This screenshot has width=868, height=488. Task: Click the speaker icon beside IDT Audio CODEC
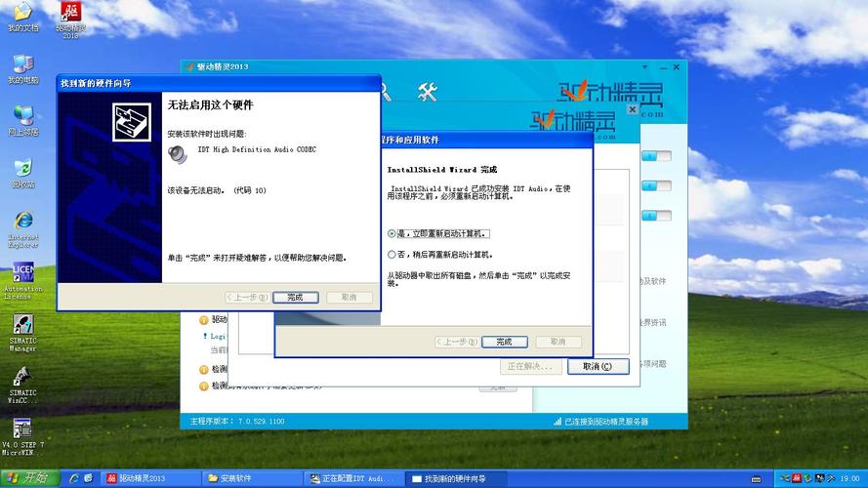tap(177, 154)
